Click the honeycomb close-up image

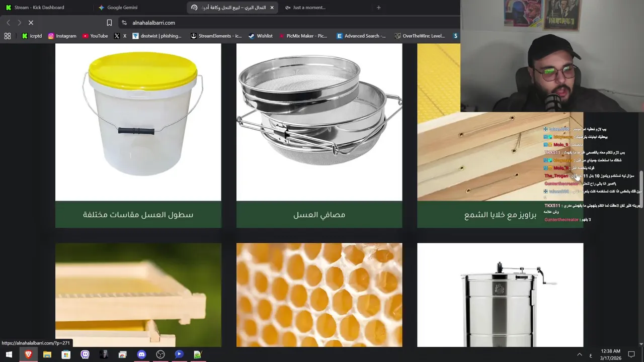[x=319, y=295]
